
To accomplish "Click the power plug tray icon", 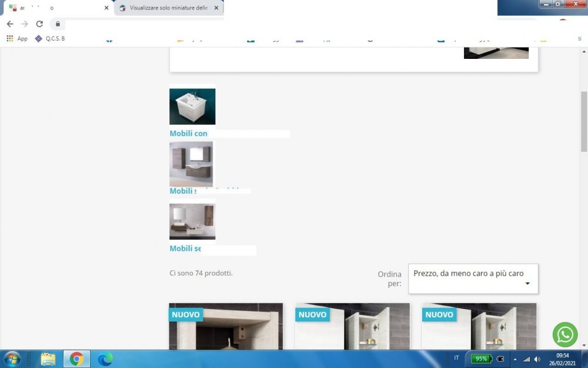I will point(500,359).
